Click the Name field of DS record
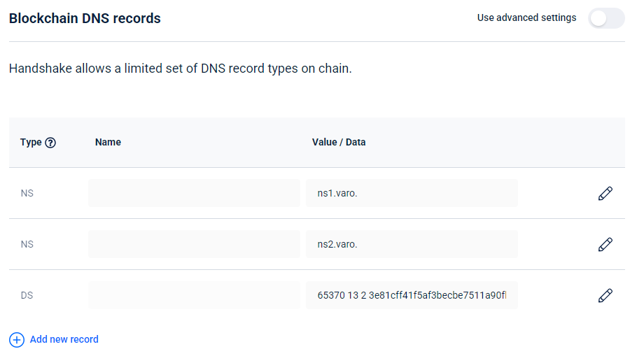The width and height of the screenshot is (644, 356). [194, 295]
